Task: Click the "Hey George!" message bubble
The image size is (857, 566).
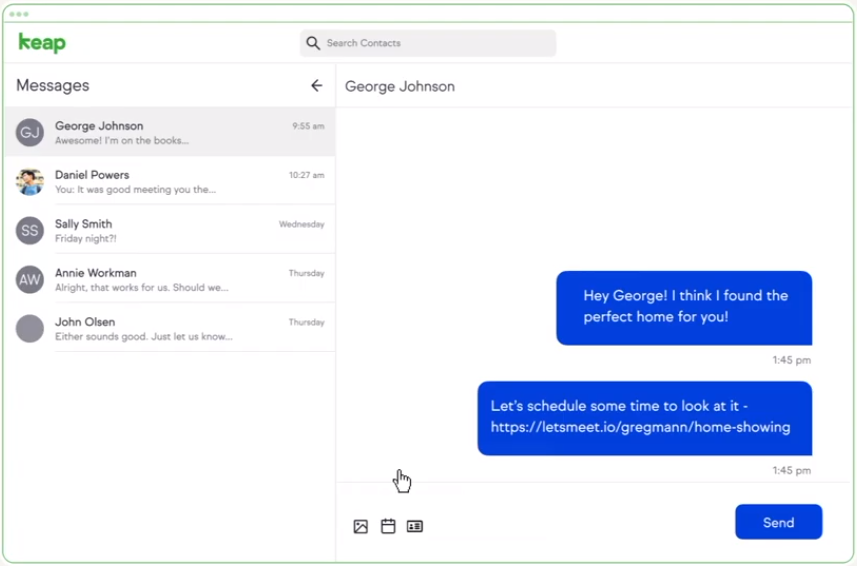Action: point(684,307)
